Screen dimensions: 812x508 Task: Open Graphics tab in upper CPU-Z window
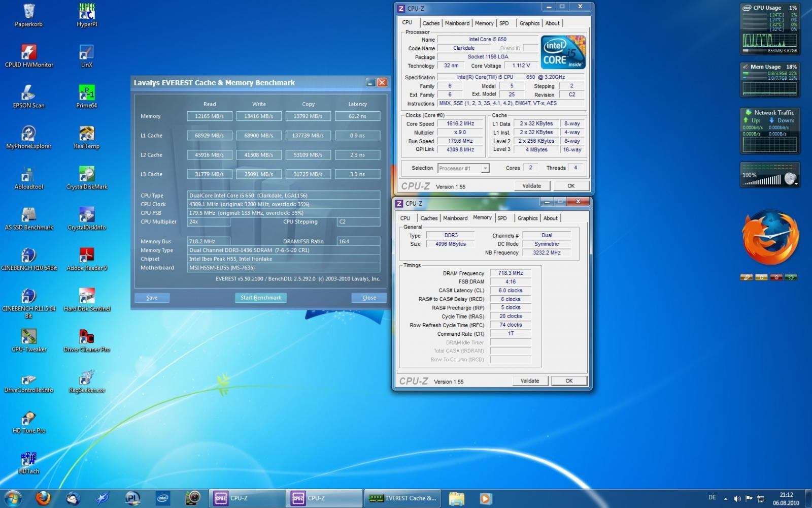(x=529, y=23)
